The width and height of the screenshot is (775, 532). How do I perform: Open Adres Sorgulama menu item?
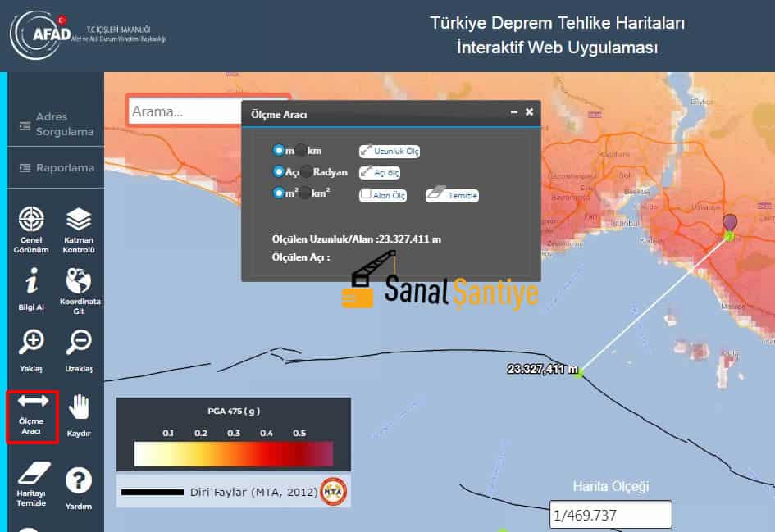click(56, 124)
